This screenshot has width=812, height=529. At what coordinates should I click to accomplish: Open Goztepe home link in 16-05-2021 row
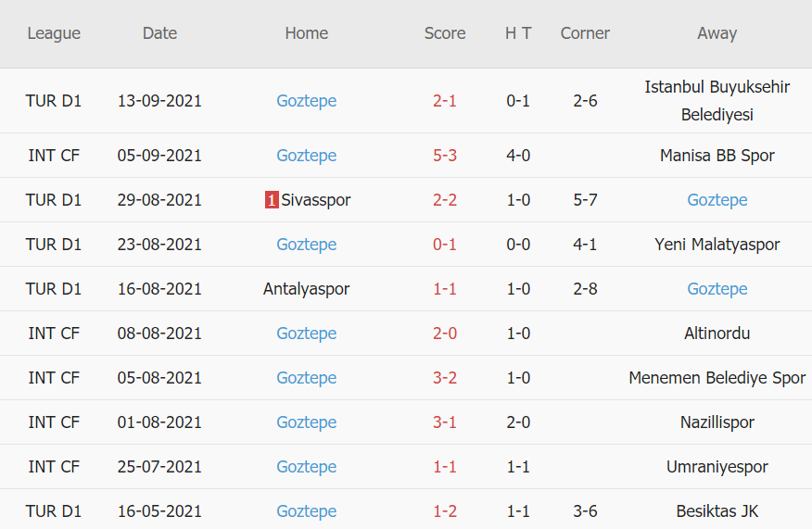tap(306, 511)
